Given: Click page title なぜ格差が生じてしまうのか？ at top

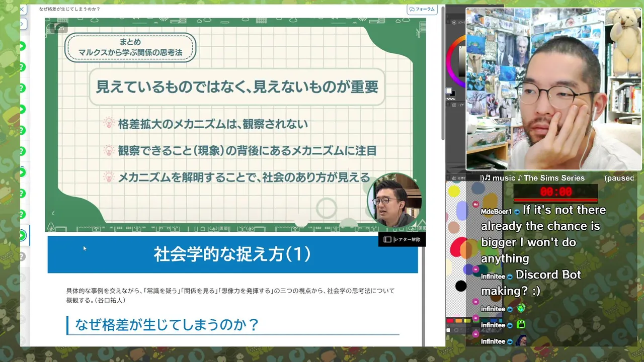Looking at the screenshot, I should coord(69,9).
